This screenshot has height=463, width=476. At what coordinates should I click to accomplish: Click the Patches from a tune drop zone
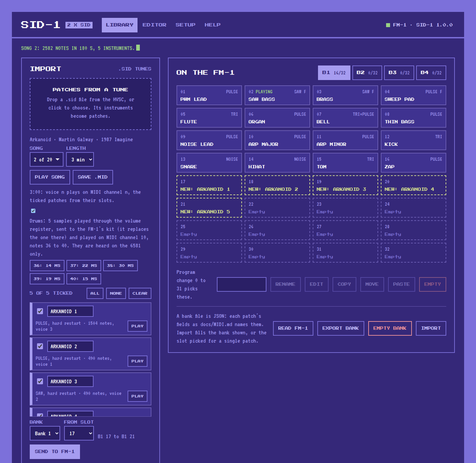click(x=90, y=104)
